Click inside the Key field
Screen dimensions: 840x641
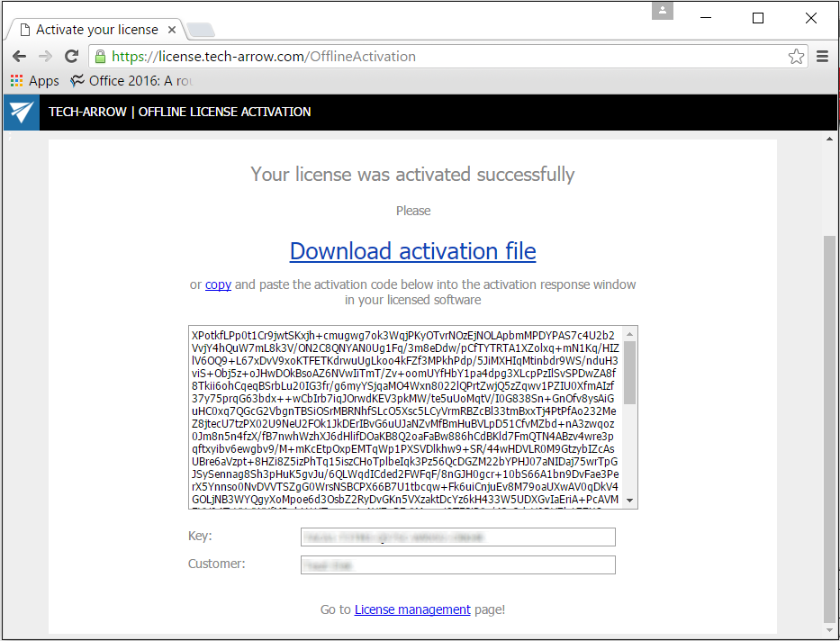coord(457,537)
